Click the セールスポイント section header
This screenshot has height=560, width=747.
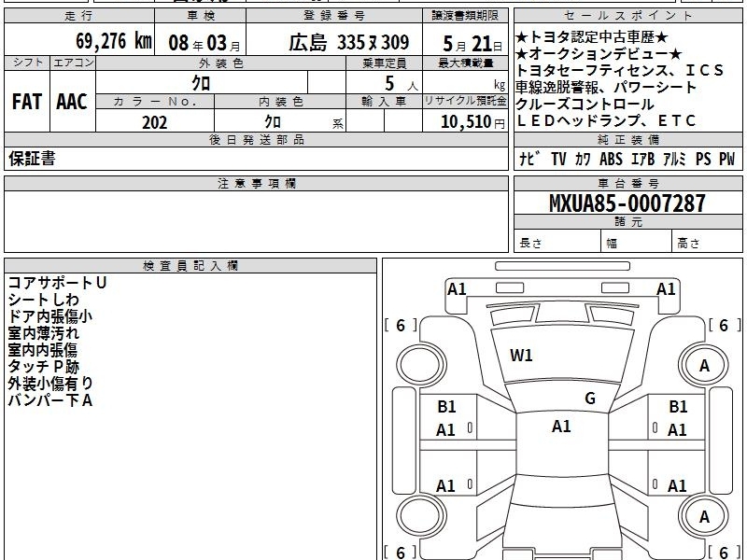click(627, 16)
